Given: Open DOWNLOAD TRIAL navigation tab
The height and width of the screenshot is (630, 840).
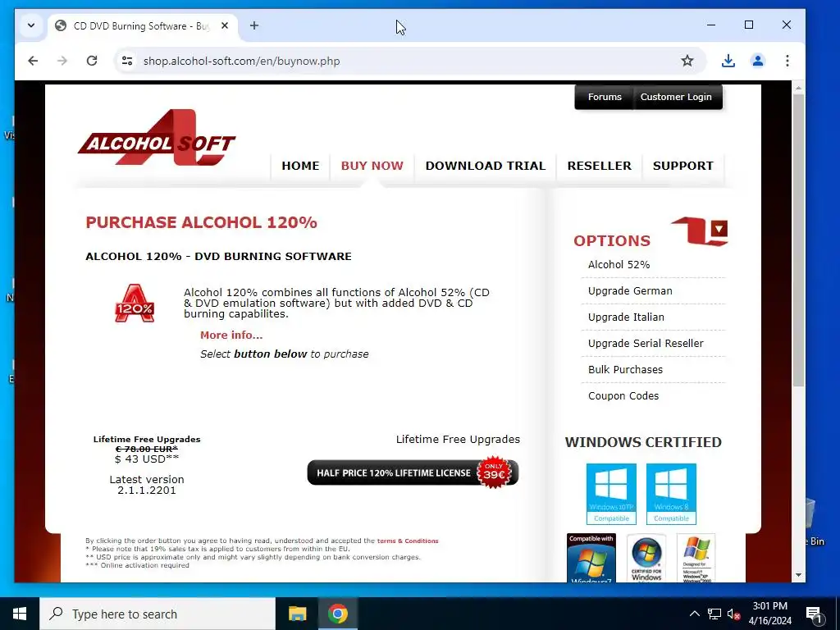Looking at the screenshot, I should pos(486,166).
